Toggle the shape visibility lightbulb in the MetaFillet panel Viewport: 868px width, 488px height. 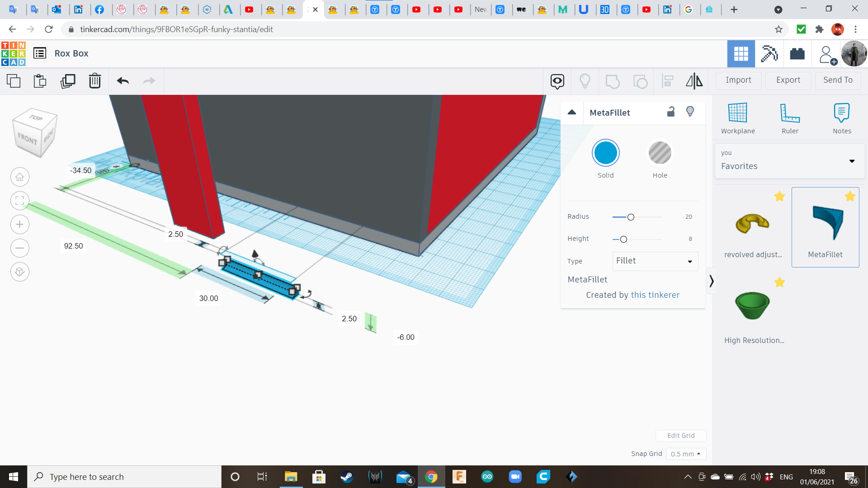690,112
